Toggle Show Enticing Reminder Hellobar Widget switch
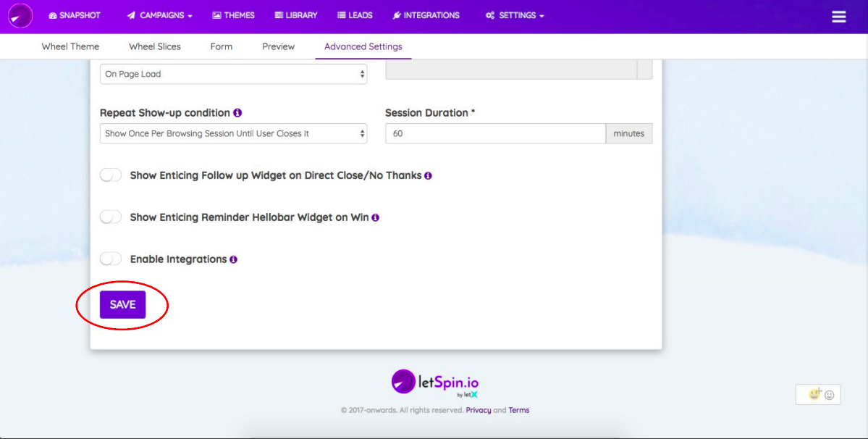The width and height of the screenshot is (868, 439). coord(111,217)
